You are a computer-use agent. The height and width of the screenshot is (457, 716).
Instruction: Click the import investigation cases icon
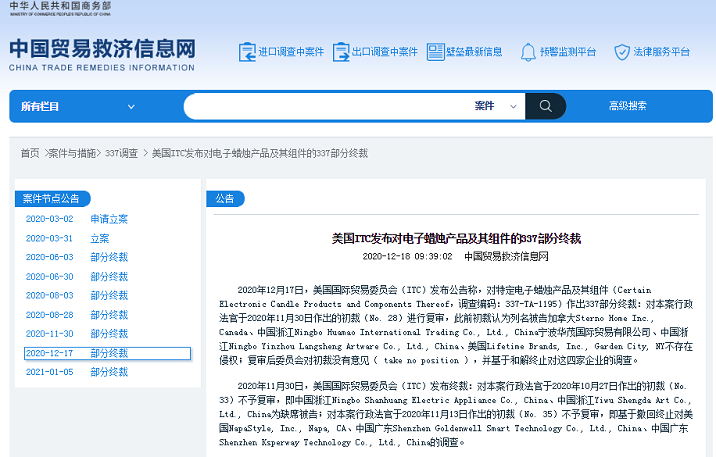click(x=247, y=52)
